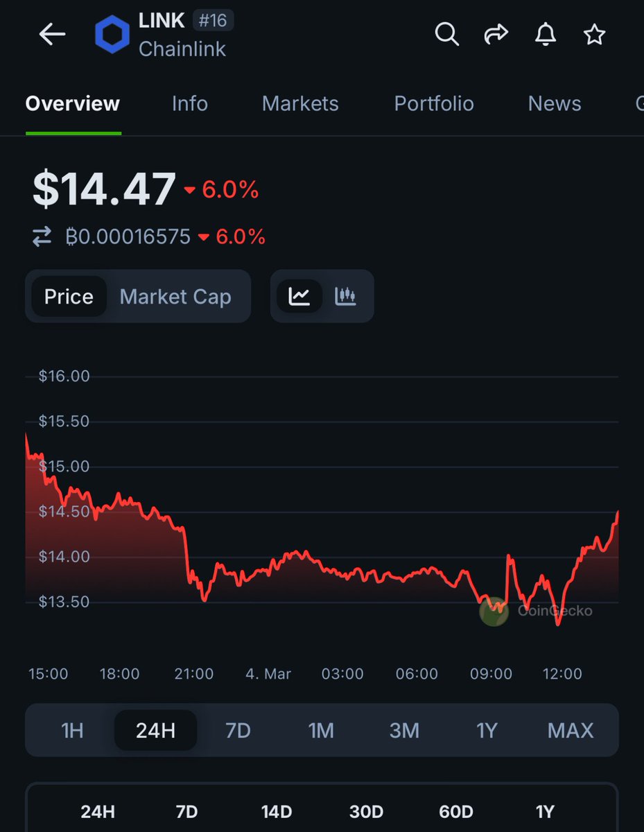Tap the share arrow icon

[496, 34]
